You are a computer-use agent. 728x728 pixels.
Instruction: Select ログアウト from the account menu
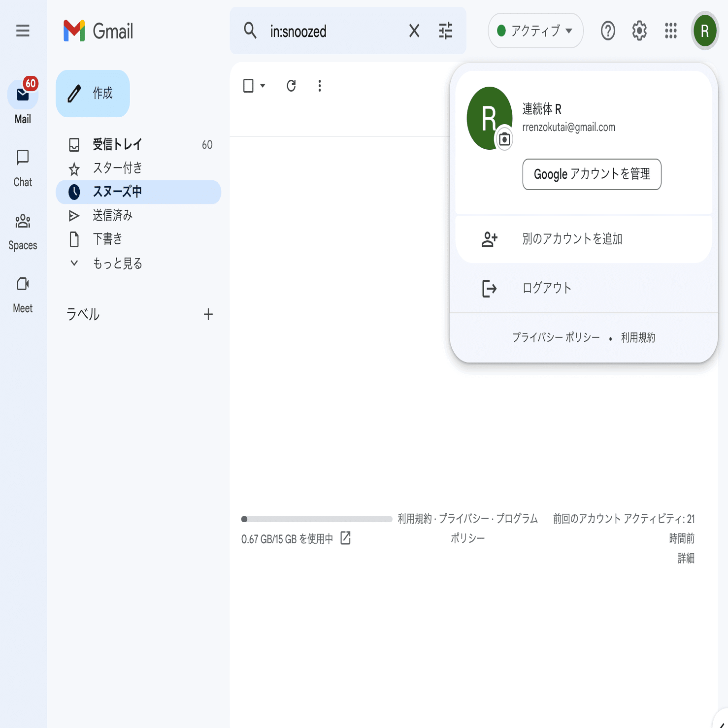[x=547, y=288]
